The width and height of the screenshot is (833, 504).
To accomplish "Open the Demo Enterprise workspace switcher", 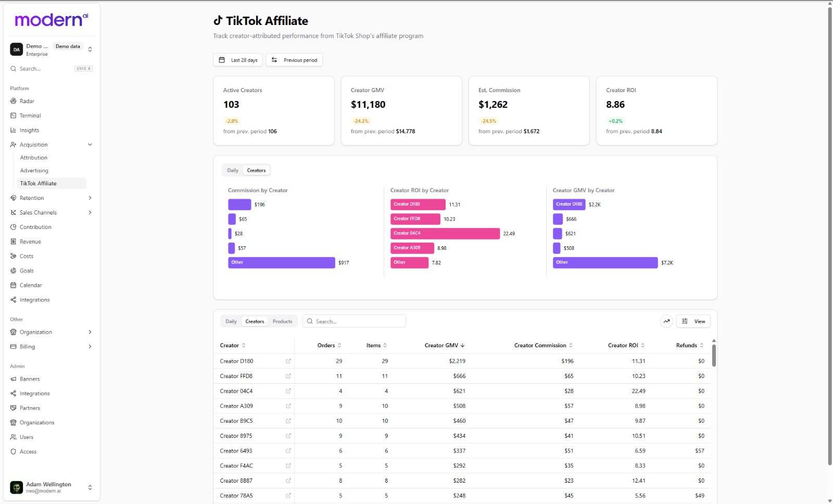I will coord(51,49).
